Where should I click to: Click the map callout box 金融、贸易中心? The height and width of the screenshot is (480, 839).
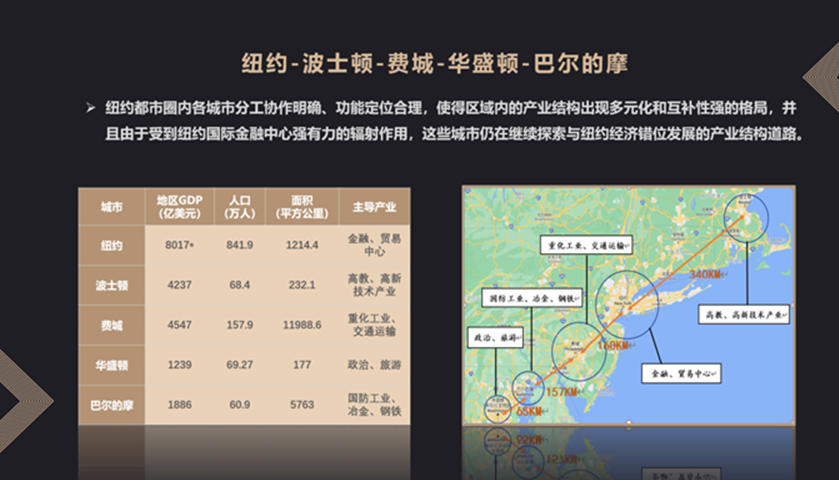click(681, 374)
